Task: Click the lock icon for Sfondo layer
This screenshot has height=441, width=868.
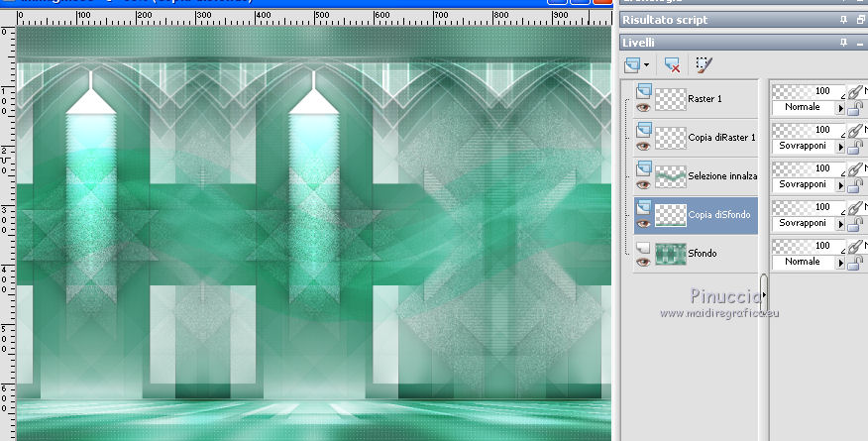Action: [853, 263]
